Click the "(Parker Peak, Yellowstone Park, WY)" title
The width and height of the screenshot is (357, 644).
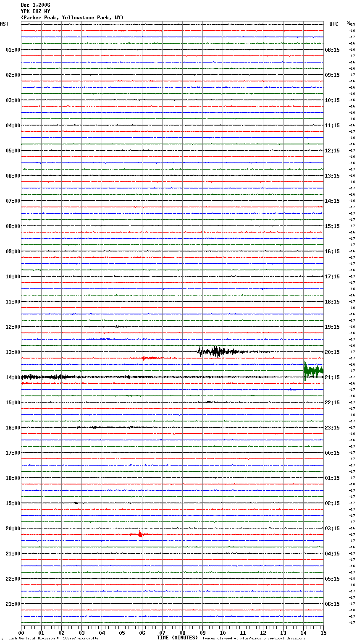(x=72, y=18)
